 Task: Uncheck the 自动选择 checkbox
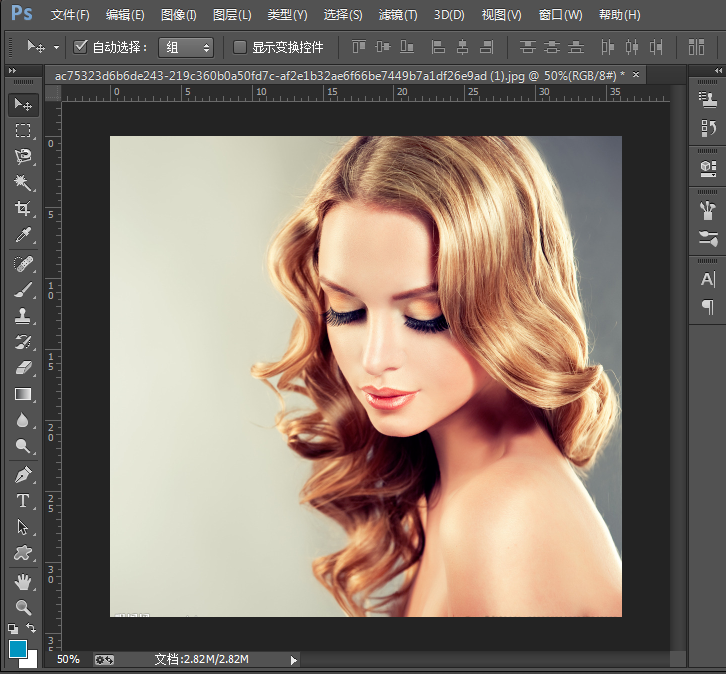coord(81,47)
